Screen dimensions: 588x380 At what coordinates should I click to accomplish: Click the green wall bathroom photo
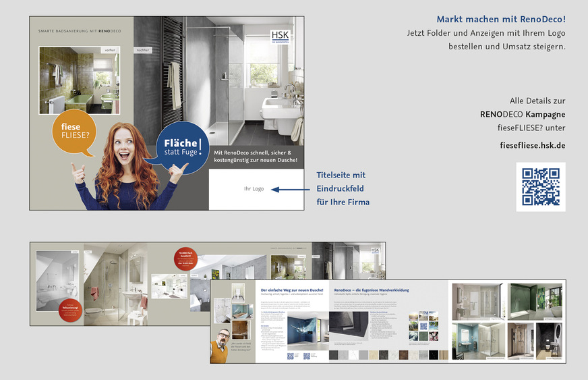(x=535, y=302)
